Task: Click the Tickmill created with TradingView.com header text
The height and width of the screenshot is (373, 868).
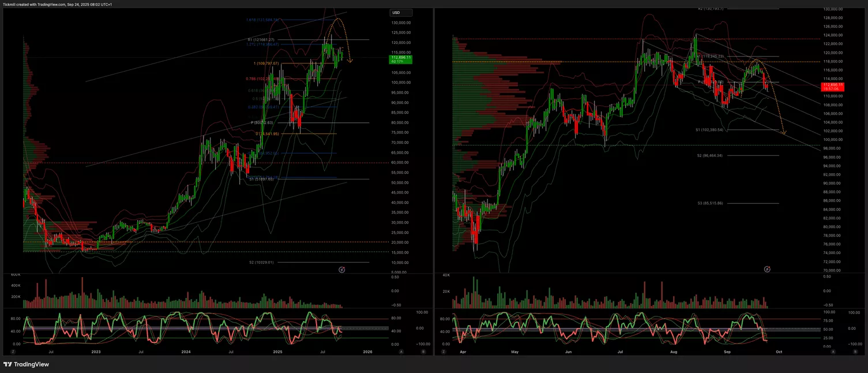Action: pos(58,4)
